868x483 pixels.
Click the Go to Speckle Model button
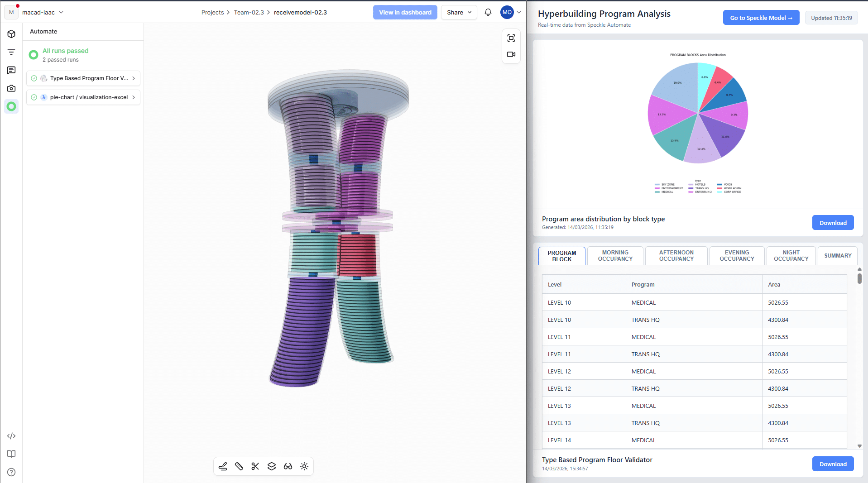pos(761,18)
